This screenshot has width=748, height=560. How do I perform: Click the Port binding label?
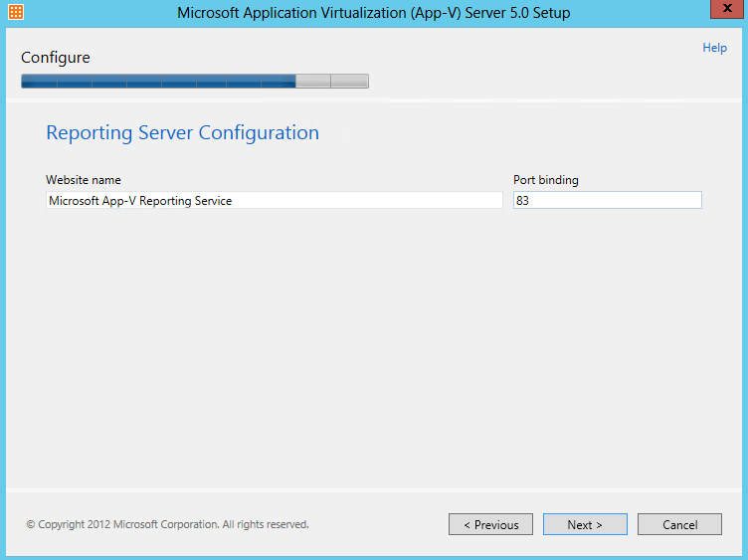546,180
